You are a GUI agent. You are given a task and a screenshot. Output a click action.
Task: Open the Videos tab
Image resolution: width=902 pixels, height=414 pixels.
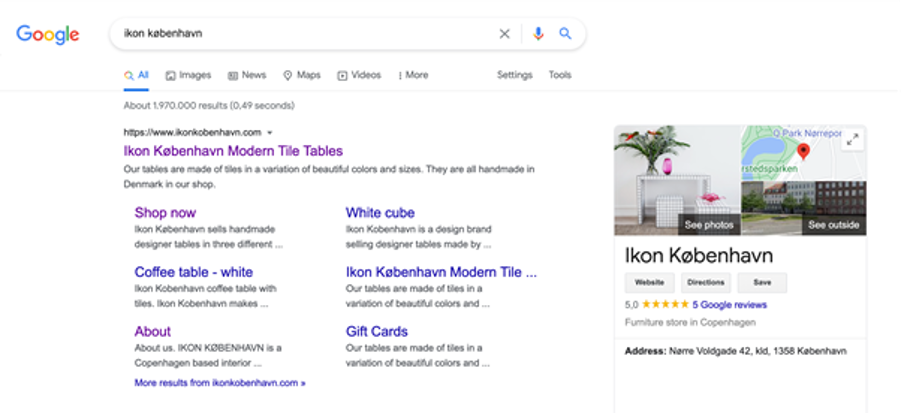[359, 75]
